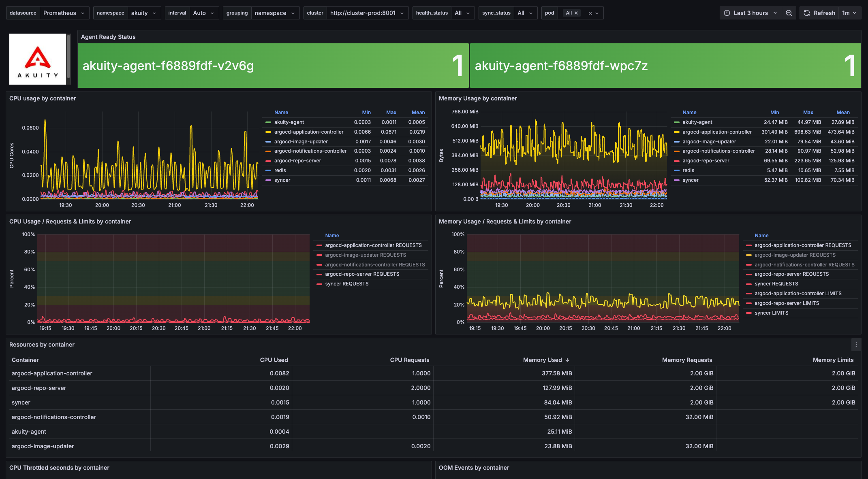Viewport: 868px width, 479px height.
Task: Toggle argocd-application-controller REQUESTS in CPU limits legend
Action: pyautogui.click(x=373, y=245)
